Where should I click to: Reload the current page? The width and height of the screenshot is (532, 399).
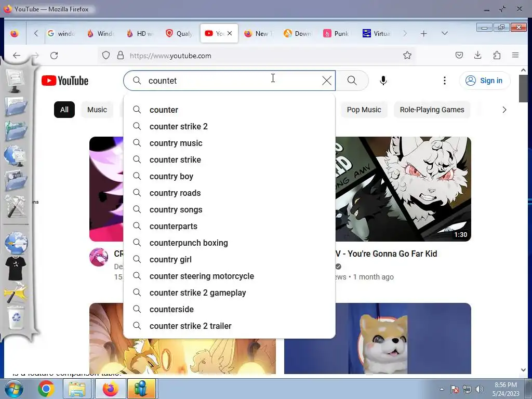coord(54,55)
